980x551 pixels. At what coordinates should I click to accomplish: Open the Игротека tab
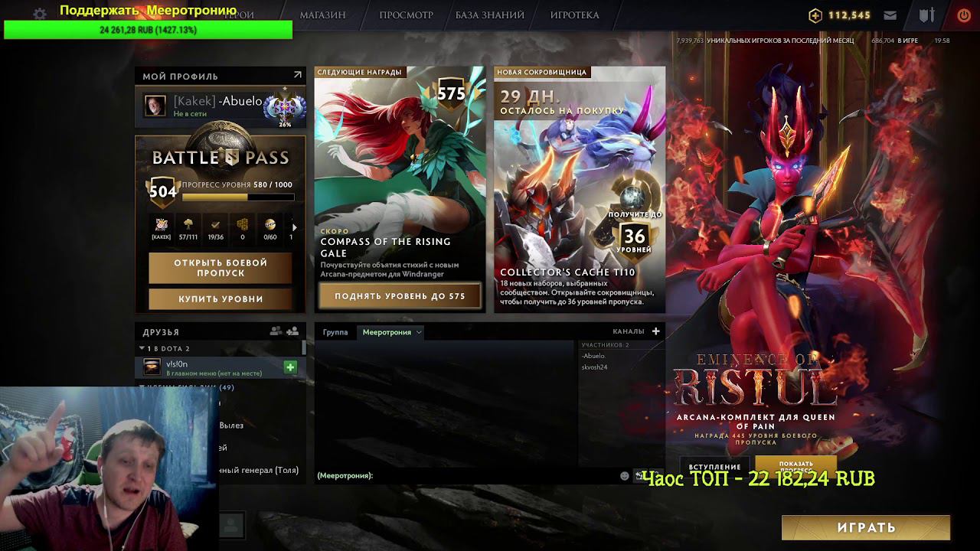pyautogui.click(x=574, y=15)
